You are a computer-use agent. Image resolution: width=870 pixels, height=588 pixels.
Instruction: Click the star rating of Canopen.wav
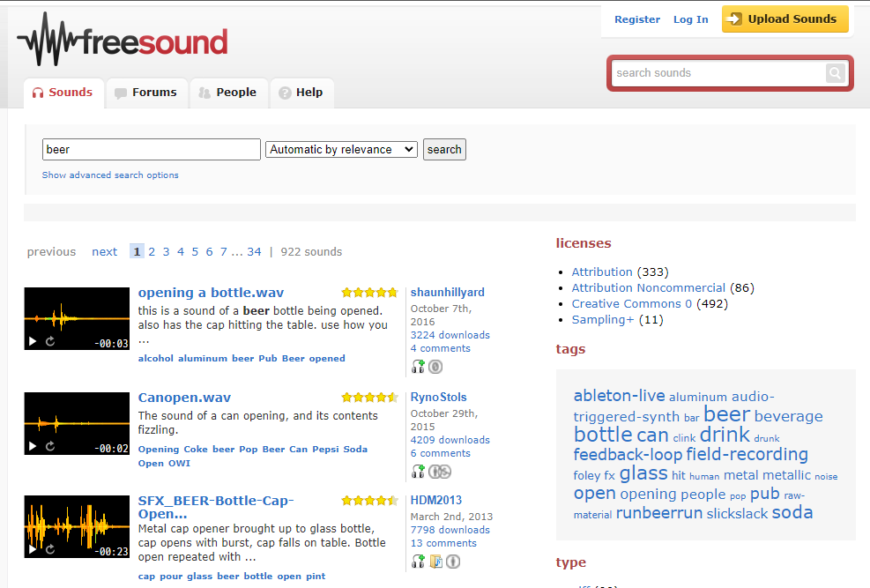[369, 398]
